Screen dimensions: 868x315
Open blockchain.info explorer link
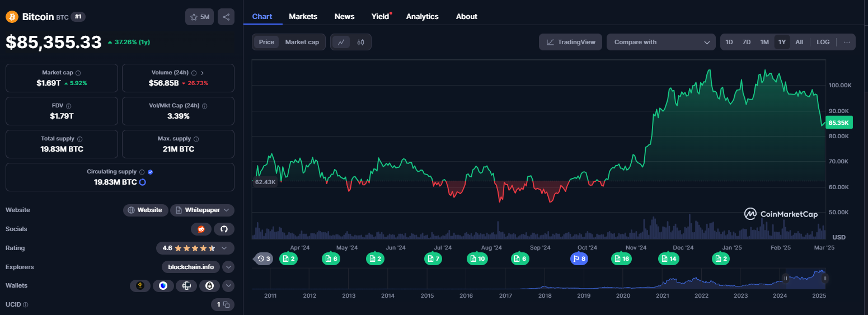coord(191,267)
